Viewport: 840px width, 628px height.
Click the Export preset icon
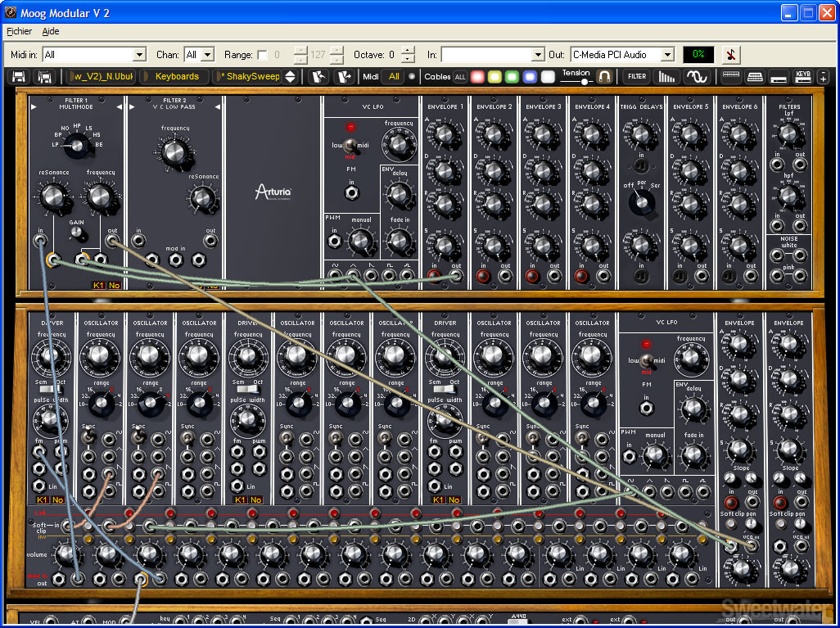pos(345,77)
